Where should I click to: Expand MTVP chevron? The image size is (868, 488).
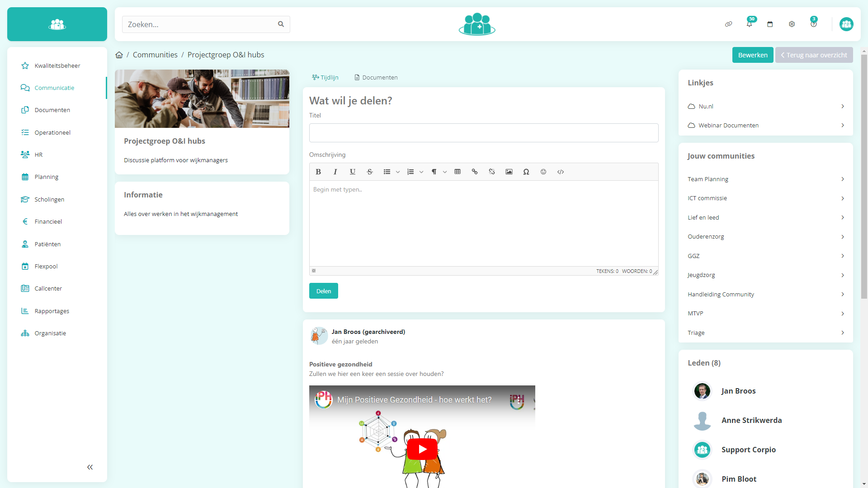click(843, 314)
